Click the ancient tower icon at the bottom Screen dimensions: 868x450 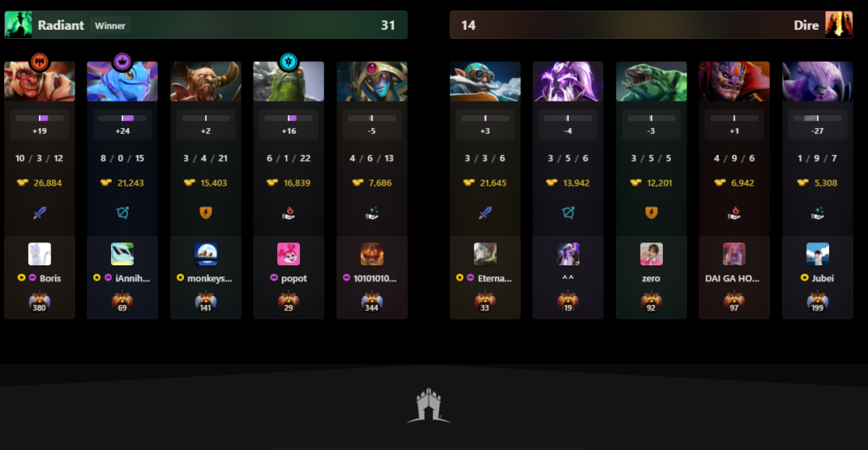(x=428, y=406)
